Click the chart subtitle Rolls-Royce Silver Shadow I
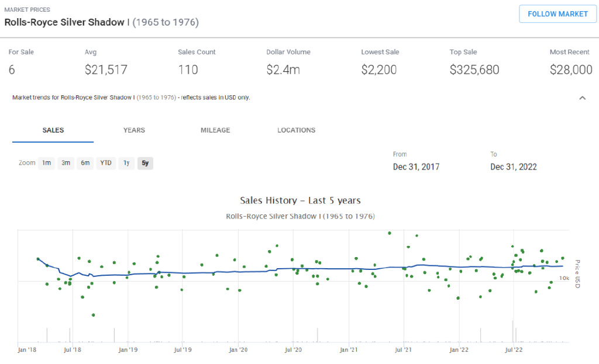The image size is (599, 364). pyautogui.click(x=300, y=216)
